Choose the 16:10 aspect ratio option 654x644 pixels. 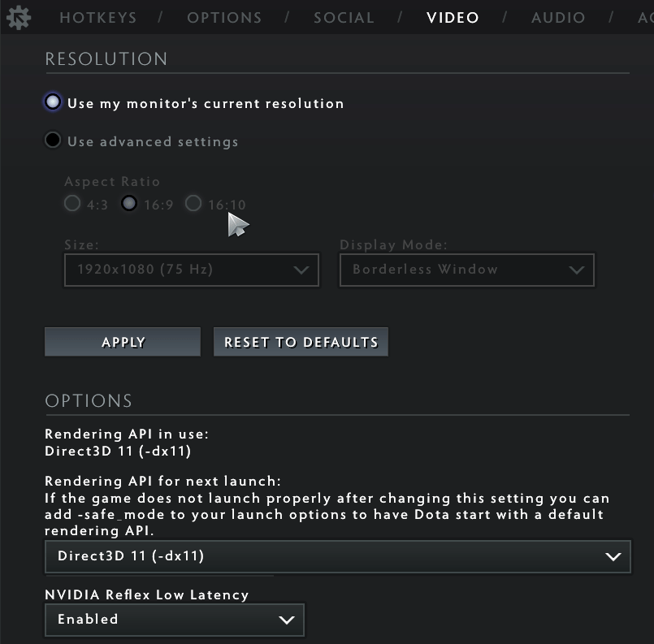tap(193, 204)
